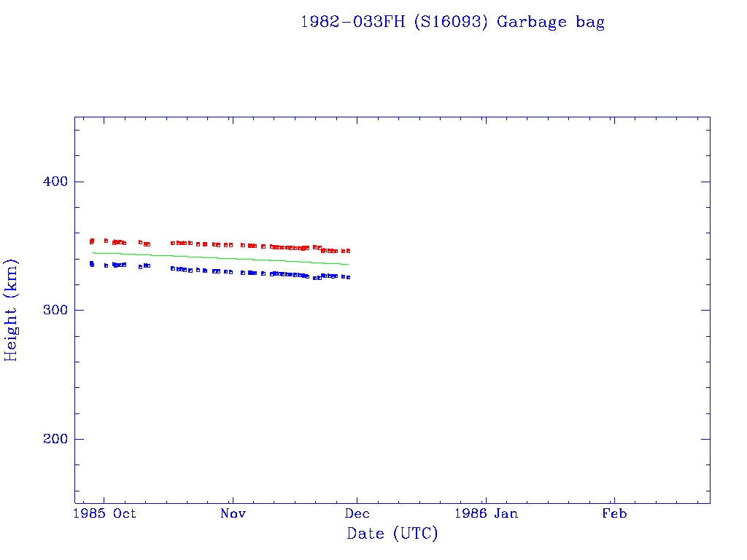This screenshot has width=747, height=560.
Task: Click the "(S16093)" catalog number in the title
Action: click(452, 22)
